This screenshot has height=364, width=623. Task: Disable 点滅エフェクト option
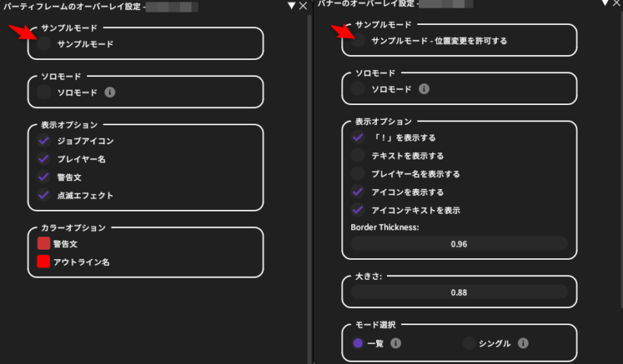44,195
